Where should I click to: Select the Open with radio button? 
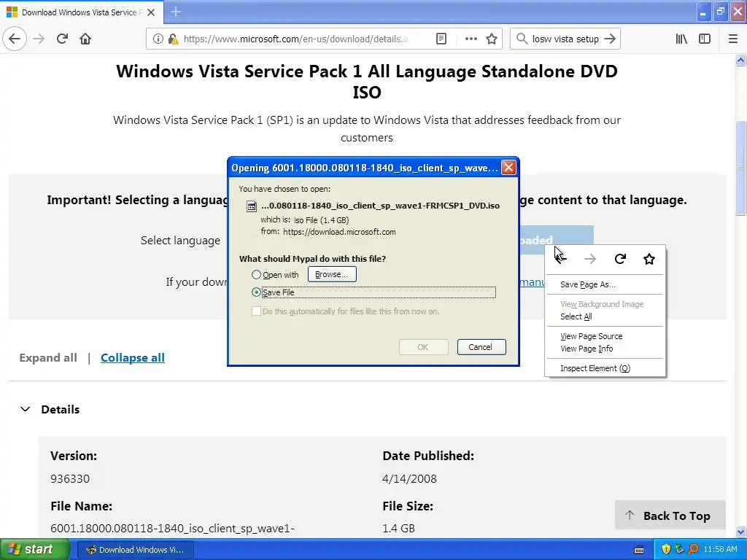click(x=256, y=275)
